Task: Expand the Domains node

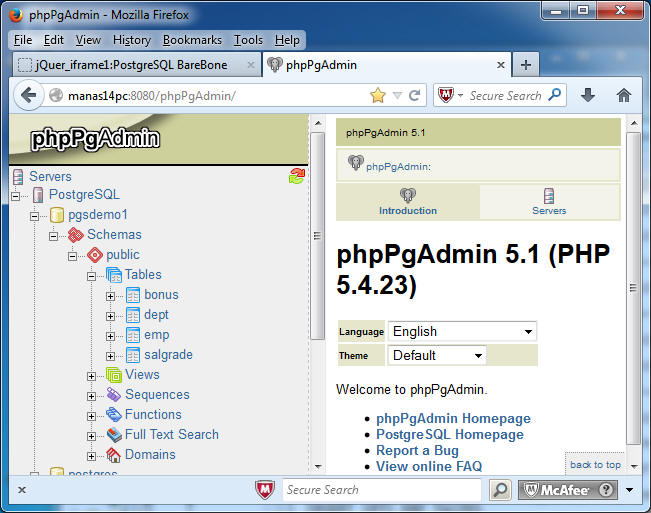Action: (92, 456)
